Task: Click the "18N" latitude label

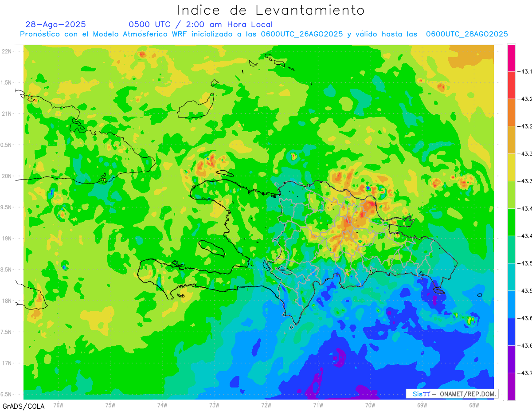Action: coord(7,301)
